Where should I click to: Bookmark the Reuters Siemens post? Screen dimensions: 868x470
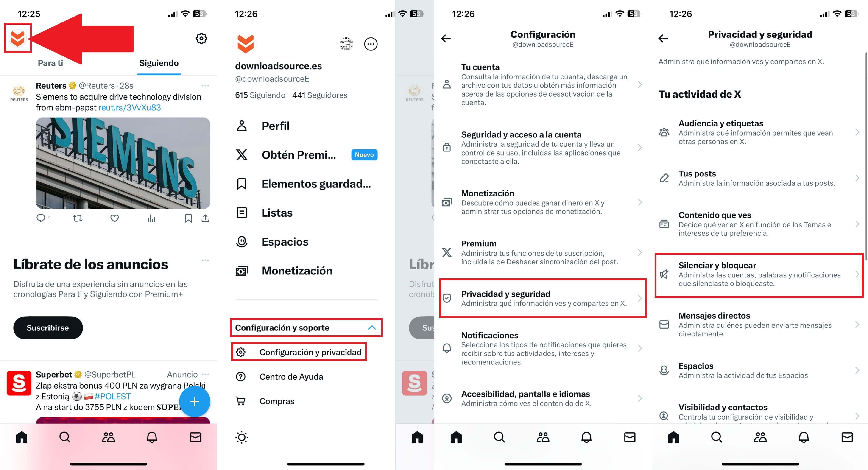point(188,218)
